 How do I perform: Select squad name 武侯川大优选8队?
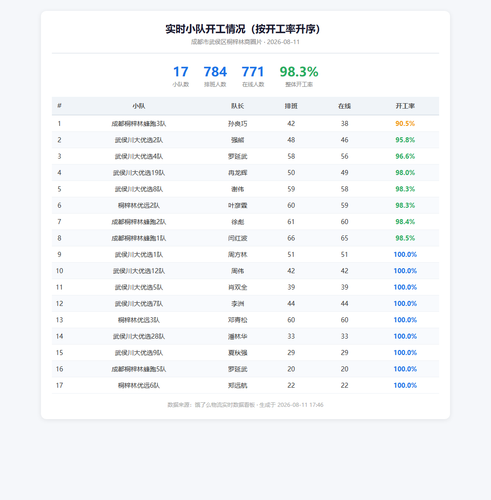tap(139, 189)
